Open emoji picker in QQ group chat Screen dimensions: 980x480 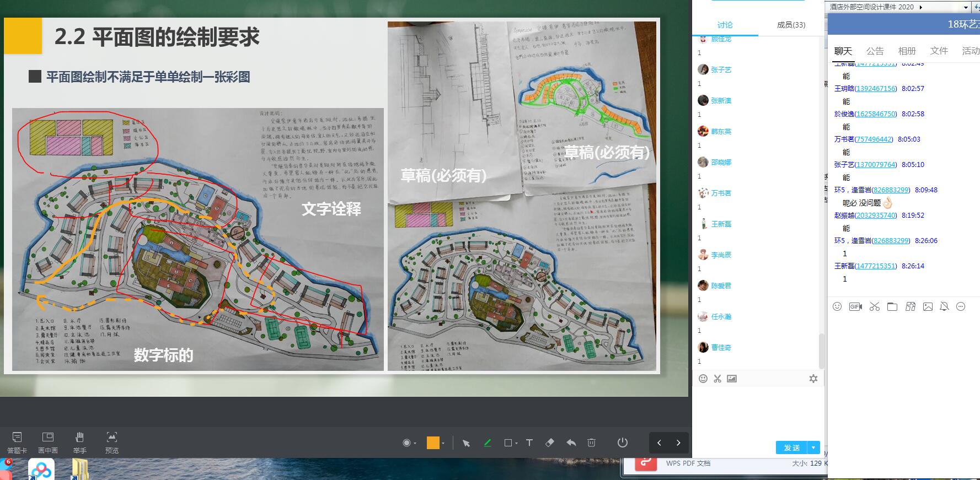(x=837, y=306)
